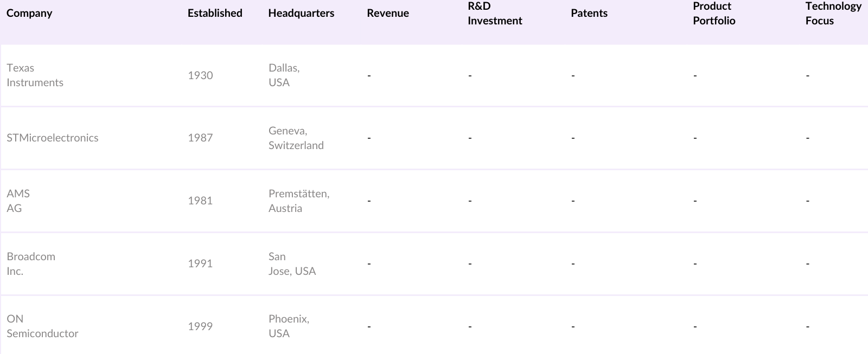Select the Product Portfolio header
This screenshot has height=354, width=868.
coord(714,14)
